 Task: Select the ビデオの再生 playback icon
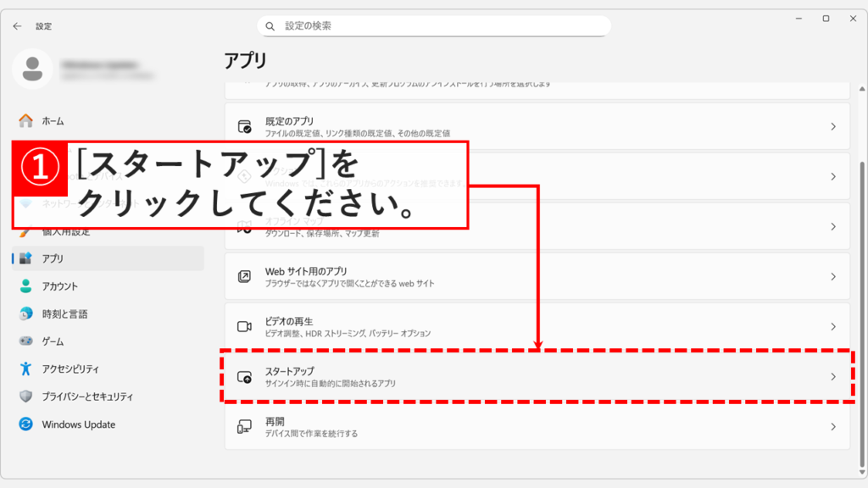pos(242,326)
